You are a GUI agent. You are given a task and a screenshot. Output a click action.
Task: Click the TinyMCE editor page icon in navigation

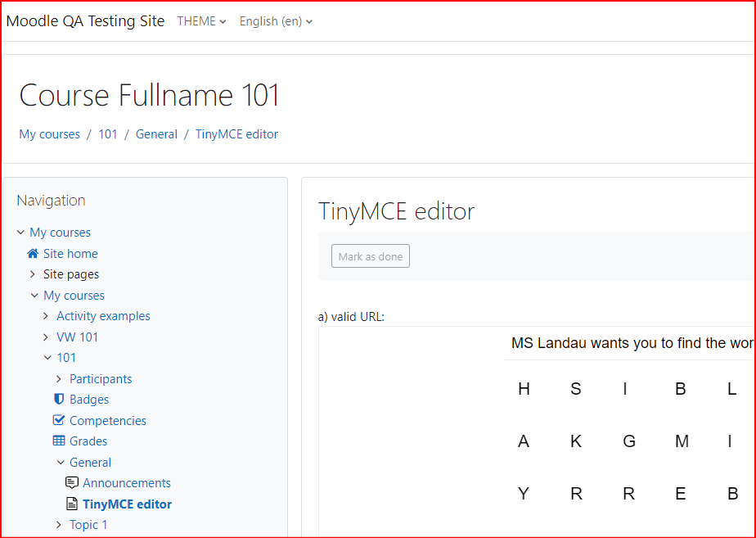click(x=72, y=504)
